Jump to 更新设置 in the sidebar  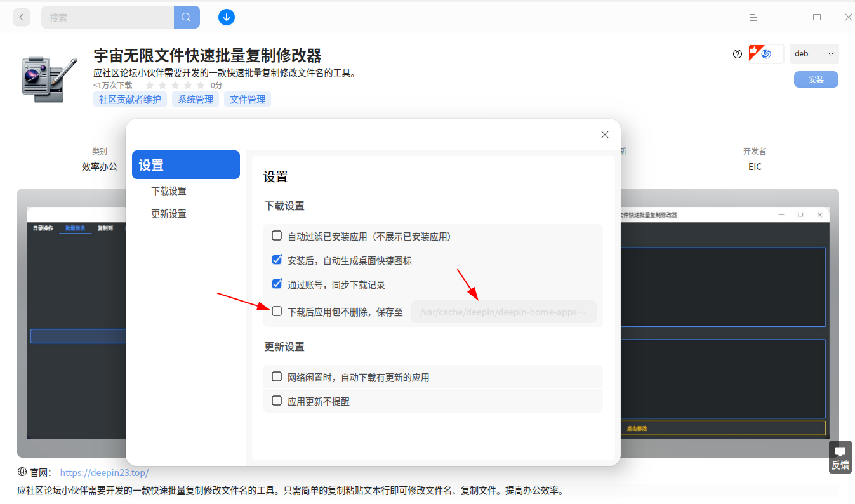[x=169, y=214]
